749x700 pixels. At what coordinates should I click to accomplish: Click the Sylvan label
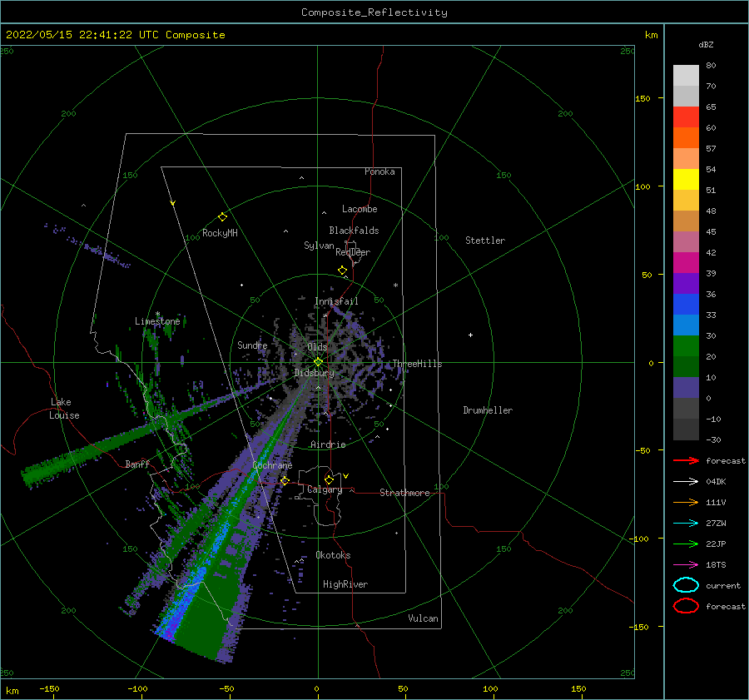coord(319,246)
